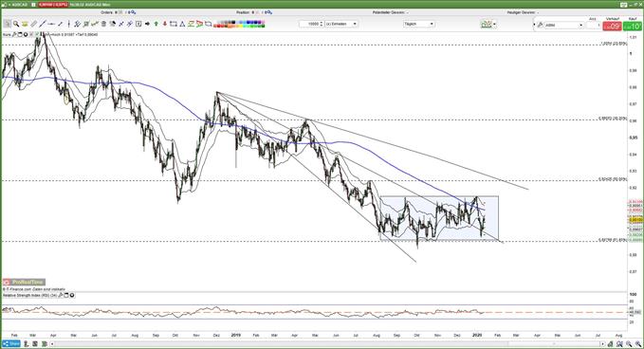
Task: Click the order amount input field
Action: (x=593, y=25)
